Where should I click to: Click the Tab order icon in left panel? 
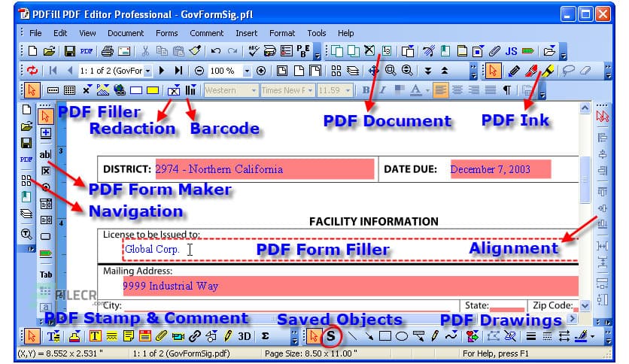point(46,275)
